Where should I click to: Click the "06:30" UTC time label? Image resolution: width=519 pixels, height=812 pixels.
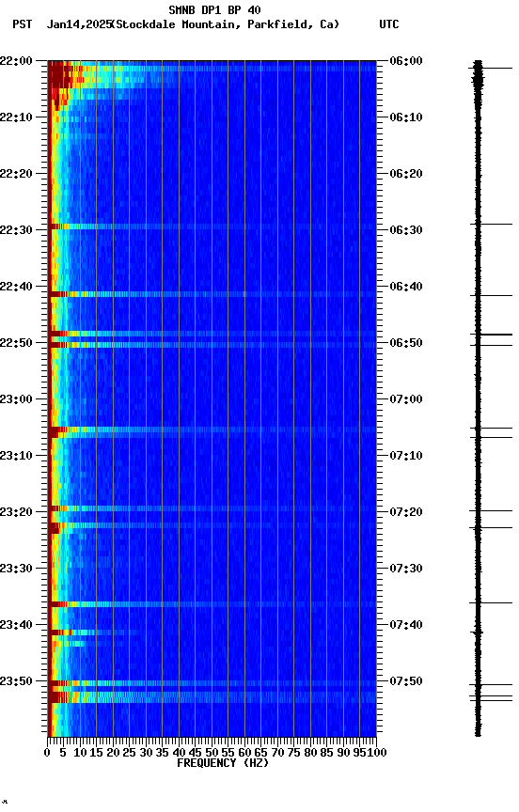click(x=406, y=230)
